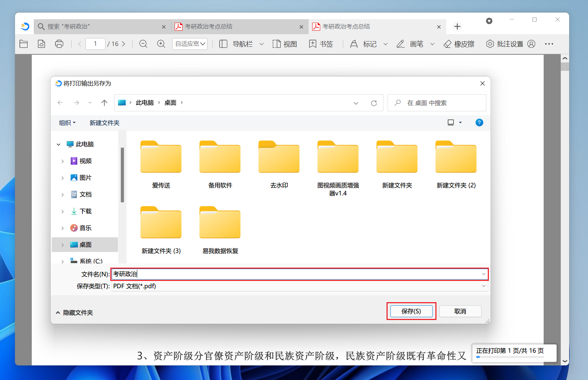Zoom in with the plus magnifier
The height and width of the screenshot is (380, 588).
(161, 44)
